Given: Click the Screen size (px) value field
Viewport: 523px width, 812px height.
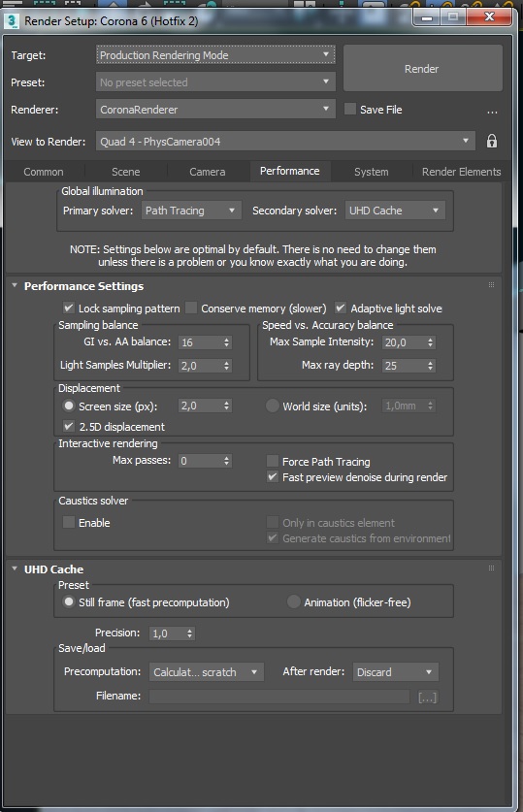Looking at the screenshot, I should tap(201, 406).
